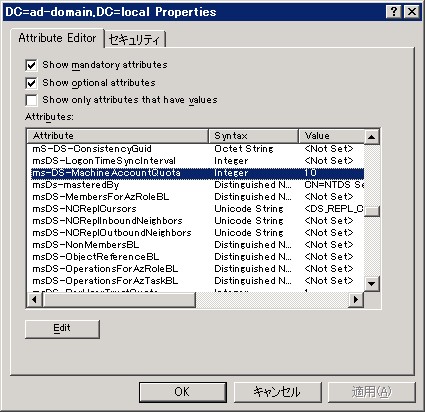The height and width of the screenshot is (412, 425).
Task: Click the help question mark button
Action: pyautogui.click(x=394, y=12)
